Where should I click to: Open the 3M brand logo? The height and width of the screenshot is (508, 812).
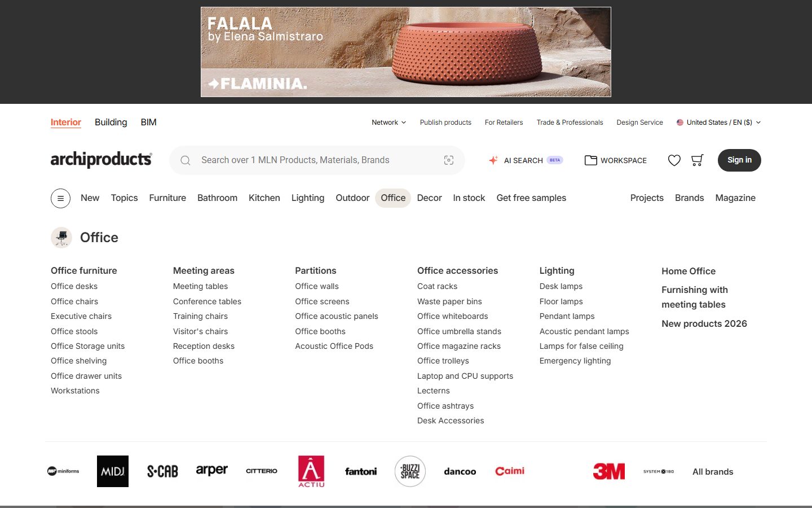pos(609,471)
